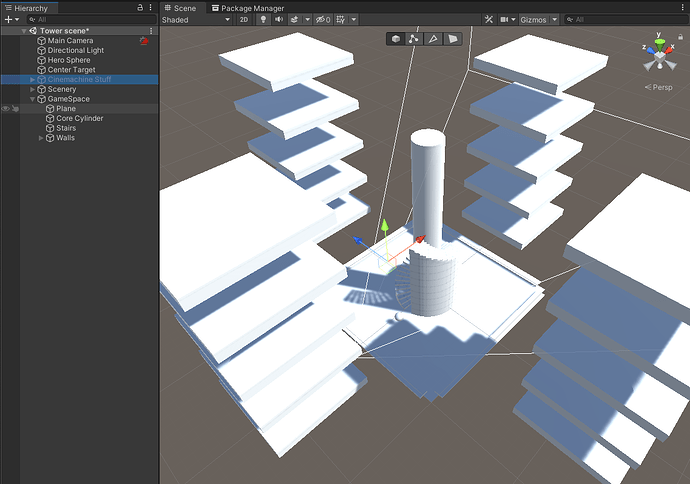
Task: Open the effects dropdown arrow
Action: tap(308, 19)
